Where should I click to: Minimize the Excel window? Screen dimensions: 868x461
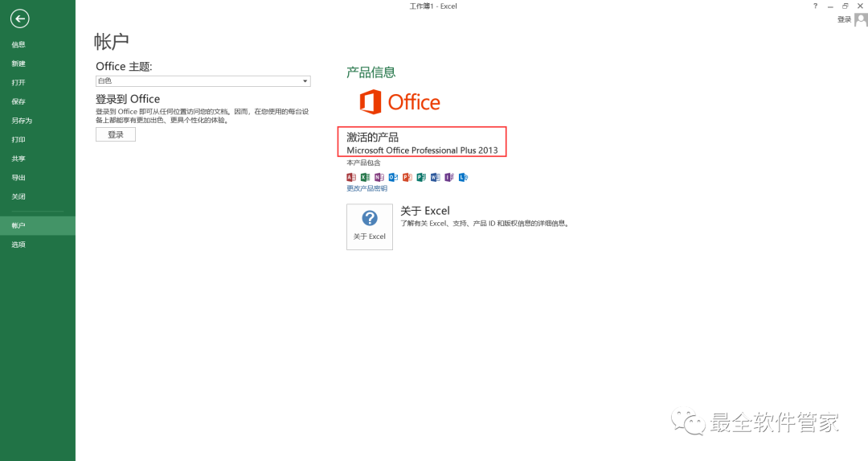829,6
